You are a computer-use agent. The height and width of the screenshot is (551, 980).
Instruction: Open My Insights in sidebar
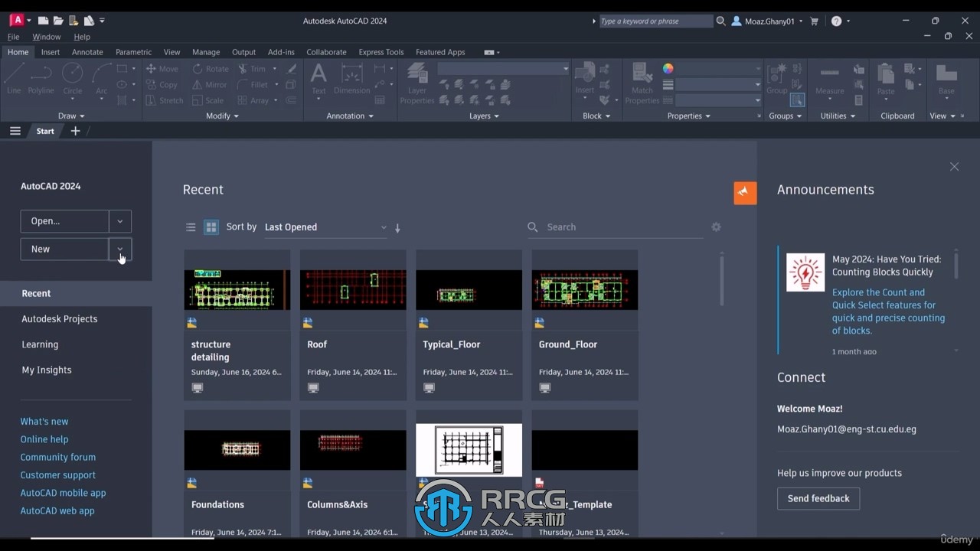pos(47,370)
